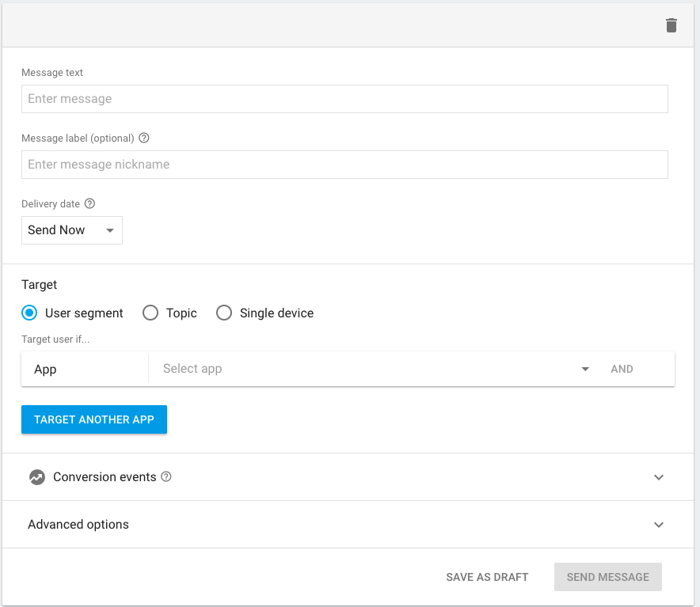Select Single device radio button
Image resolution: width=700 pixels, height=607 pixels.
(224, 313)
